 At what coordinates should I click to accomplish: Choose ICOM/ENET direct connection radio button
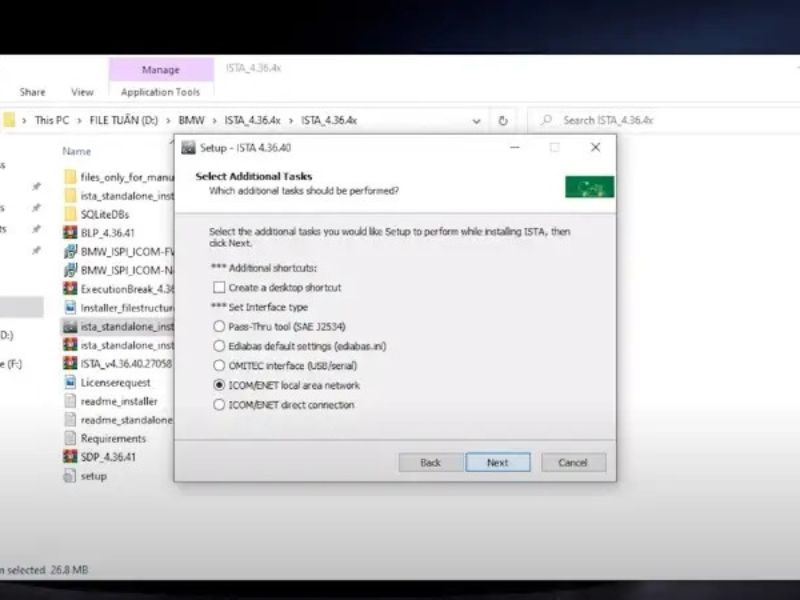click(x=219, y=405)
